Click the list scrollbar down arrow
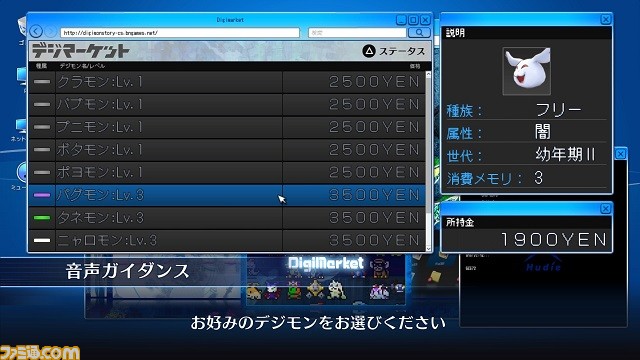 coord(428,248)
